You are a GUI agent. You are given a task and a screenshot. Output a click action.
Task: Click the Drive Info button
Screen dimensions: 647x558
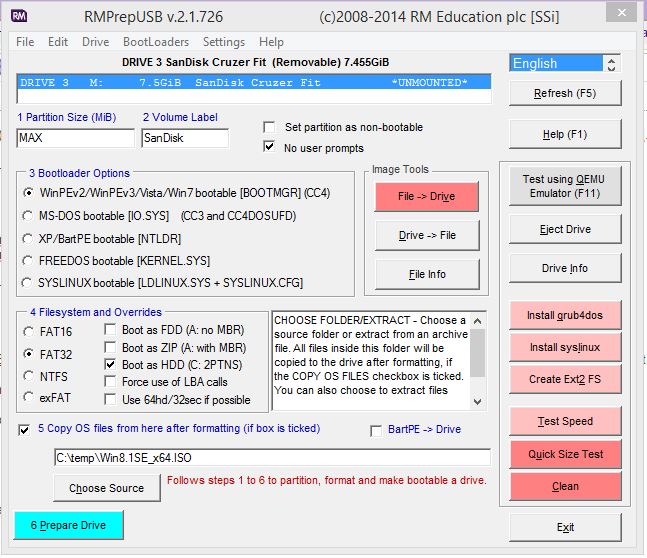[565, 268]
